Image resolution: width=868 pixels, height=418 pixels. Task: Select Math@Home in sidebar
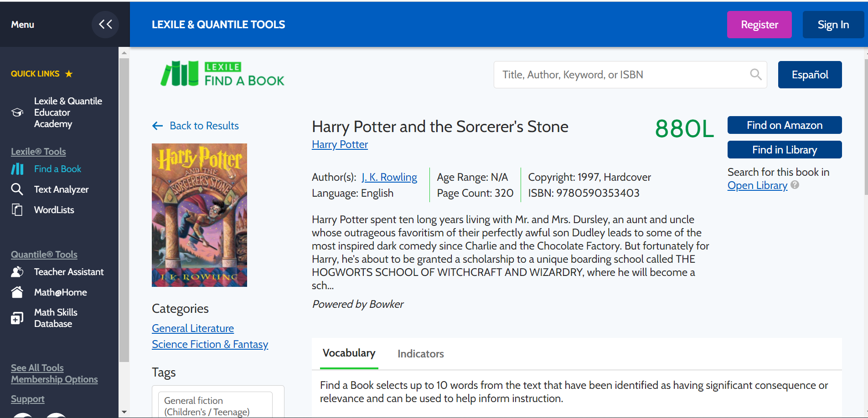coord(60,292)
